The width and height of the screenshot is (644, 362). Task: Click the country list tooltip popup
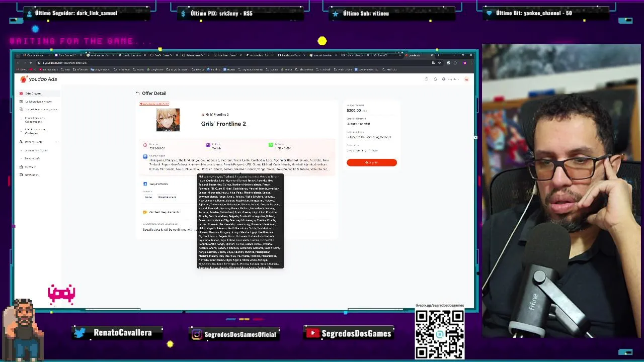pyautogui.click(x=240, y=221)
